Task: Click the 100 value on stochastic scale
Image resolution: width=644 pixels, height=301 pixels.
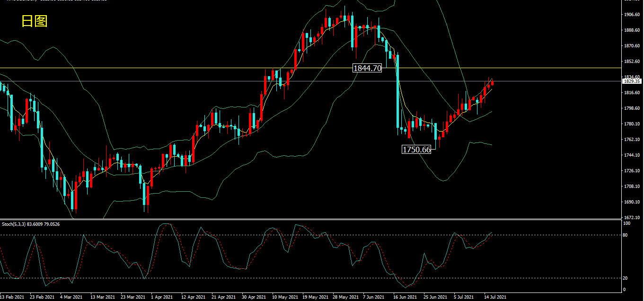Action: pos(627,223)
